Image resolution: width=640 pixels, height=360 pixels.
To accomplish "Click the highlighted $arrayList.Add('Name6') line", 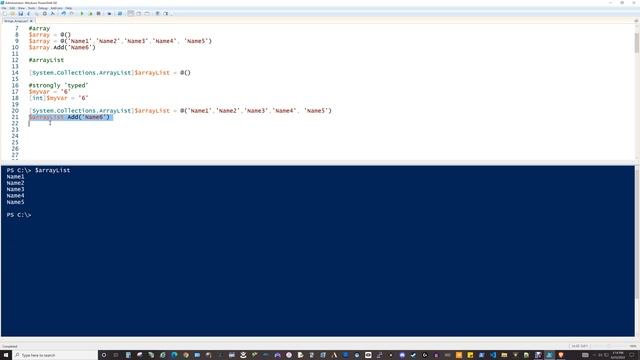I will (70, 117).
